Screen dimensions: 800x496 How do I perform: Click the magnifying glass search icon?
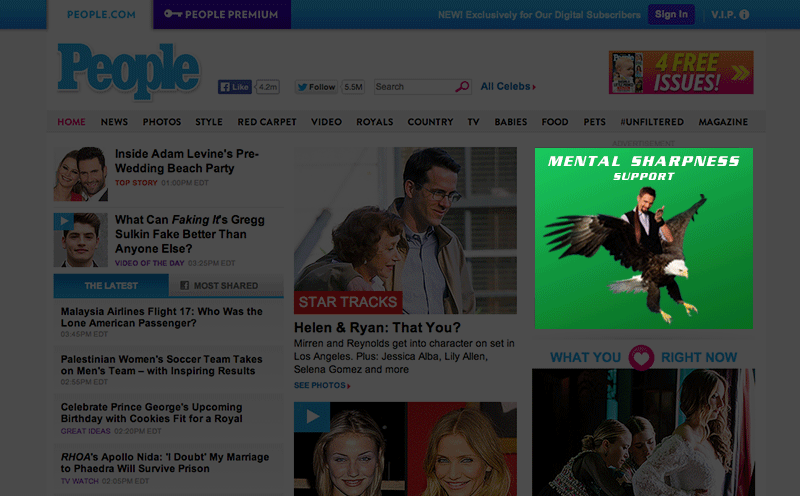[x=462, y=86]
